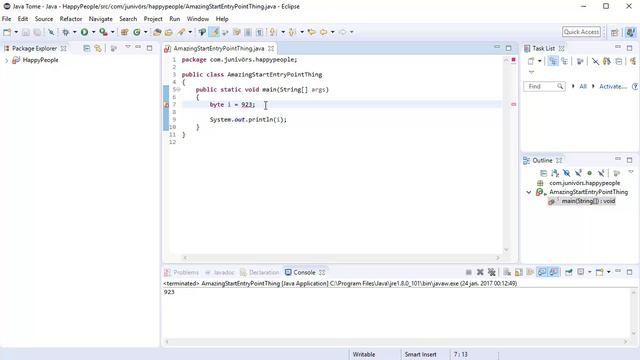Toggle Hide Non-Public Members green dot icon
This screenshot has width=640, height=360.
(x=589, y=173)
